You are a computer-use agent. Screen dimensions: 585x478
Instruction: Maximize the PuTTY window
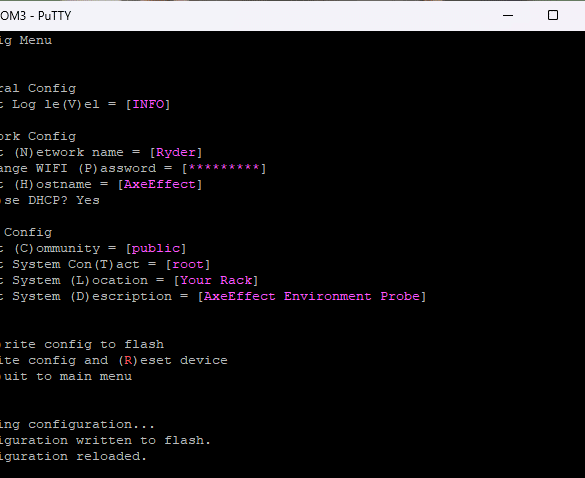click(x=553, y=15)
